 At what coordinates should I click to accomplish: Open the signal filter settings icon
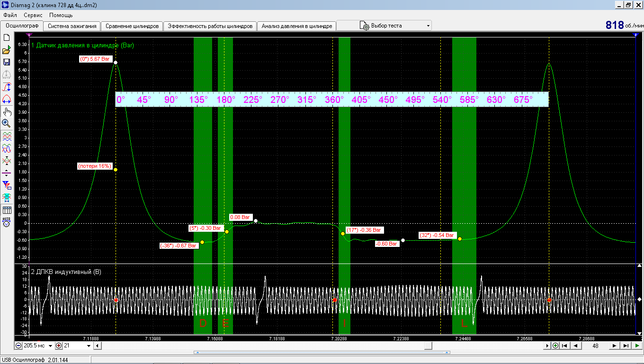pos(7,185)
